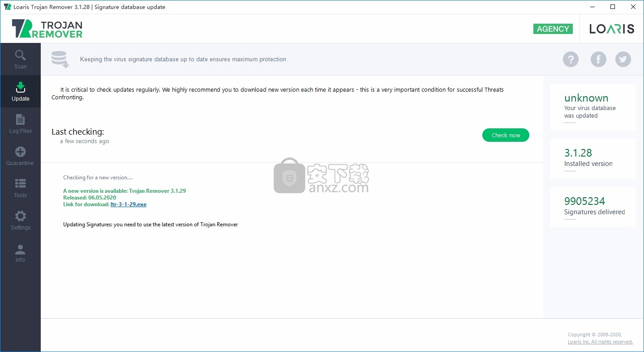
Task: Click the 9905234 signatures delivered value
Action: 584,201
